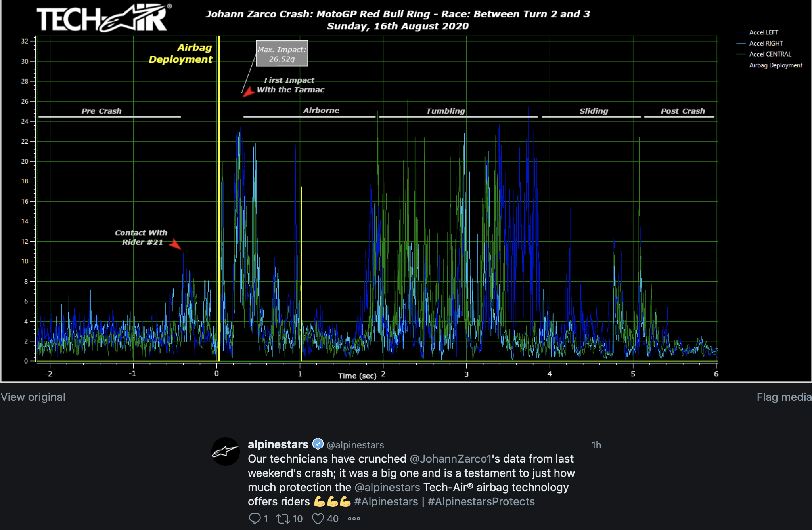This screenshot has height=530, width=812.
Task: Click the like count 40
Action: pos(333,519)
